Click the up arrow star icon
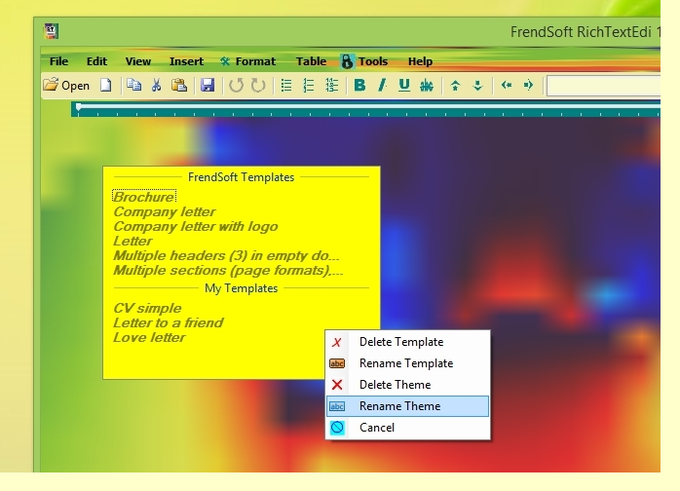The width and height of the screenshot is (680, 491). point(455,85)
